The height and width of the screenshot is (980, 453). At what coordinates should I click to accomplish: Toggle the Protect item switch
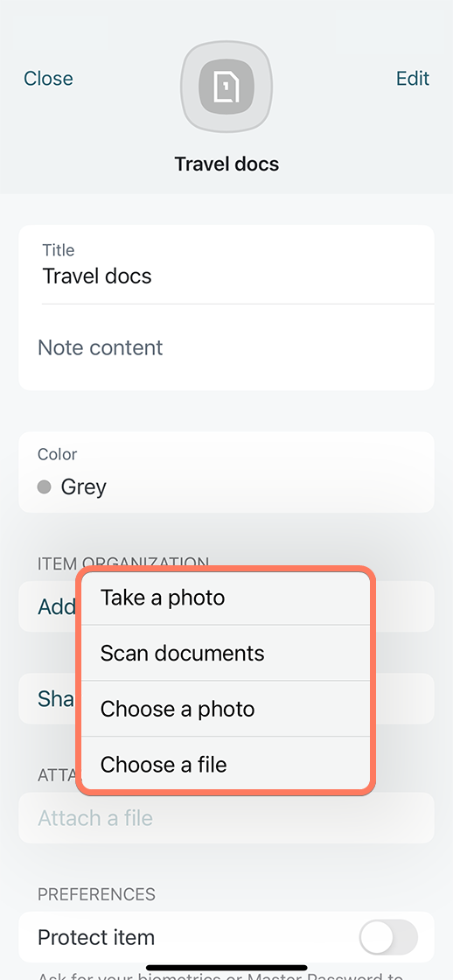(x=388, y=937)
